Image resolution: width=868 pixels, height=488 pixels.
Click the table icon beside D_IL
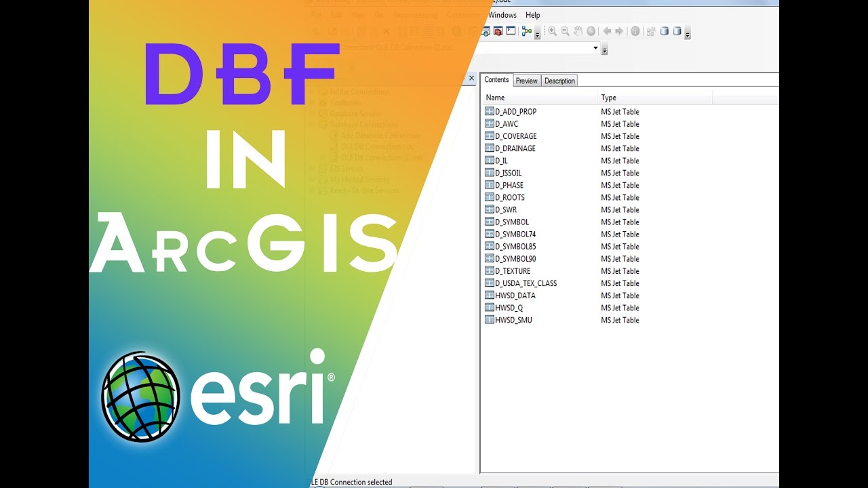490,161
